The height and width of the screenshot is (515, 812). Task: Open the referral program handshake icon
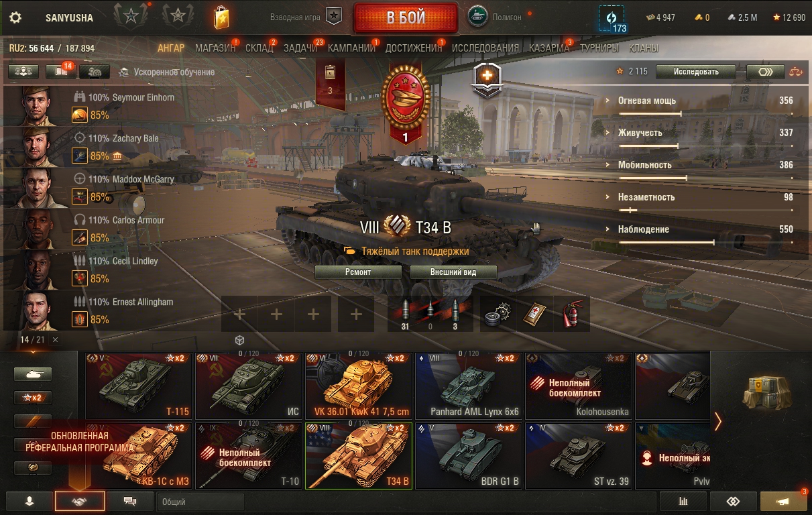(80, 501)
